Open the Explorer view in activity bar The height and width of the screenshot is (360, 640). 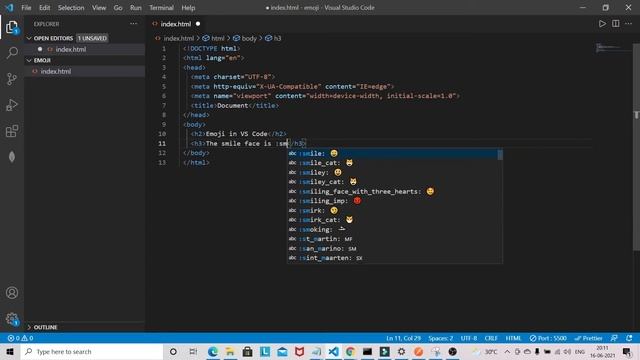pos(12,27)
